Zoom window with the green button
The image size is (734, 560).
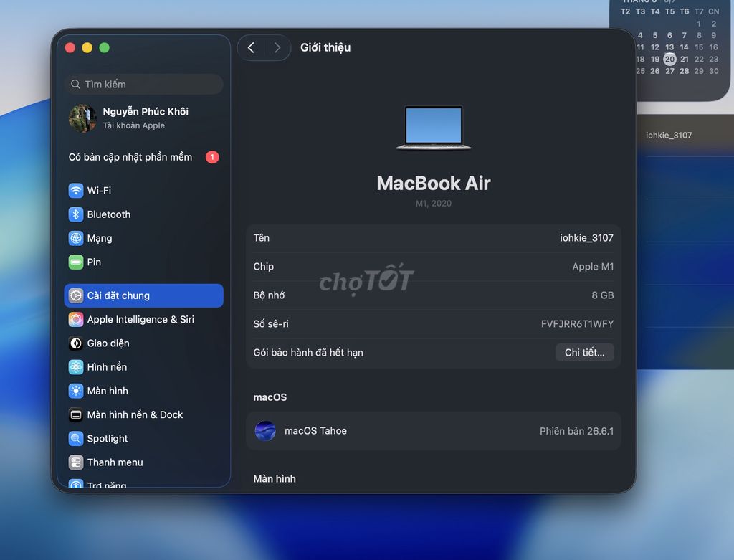pyautogui.click(x=105, y=48)
